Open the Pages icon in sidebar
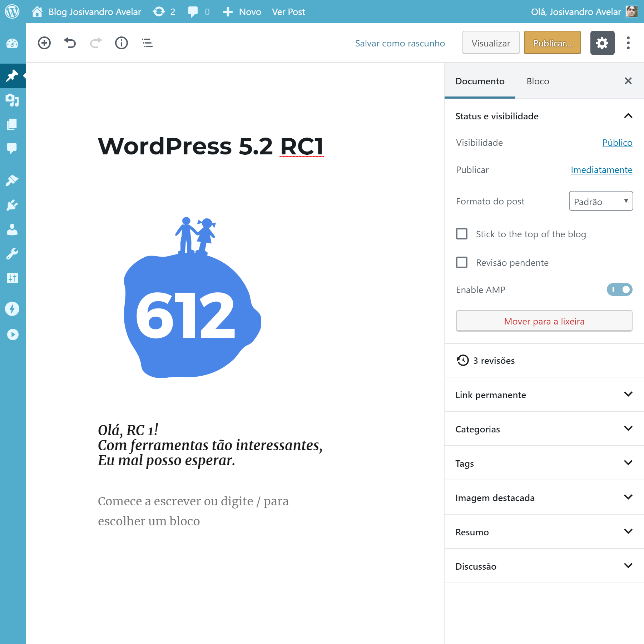The height and width of the screenshot is (644, 644). coord(13,124)
